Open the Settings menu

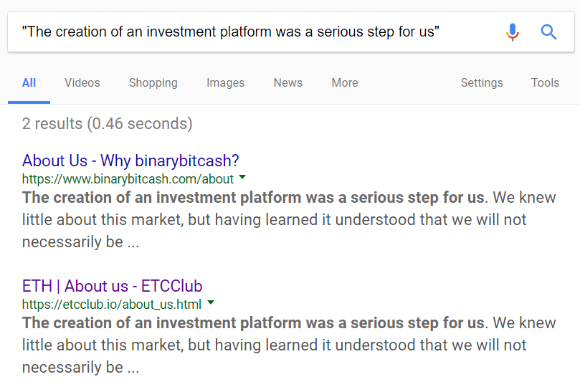click(482, 82)
